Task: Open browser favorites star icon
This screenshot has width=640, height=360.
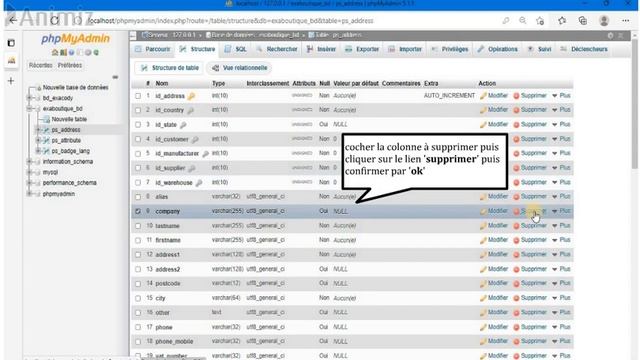Action: point(562,20)
